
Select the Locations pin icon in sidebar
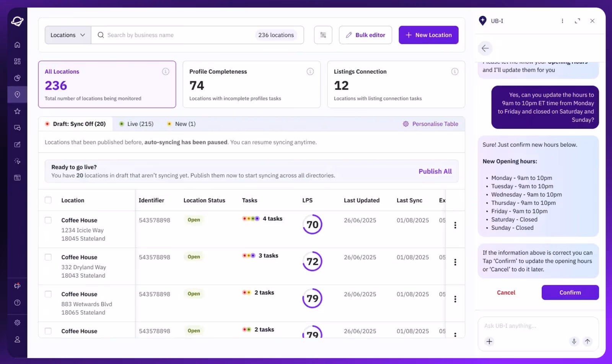(x=17, y=94)
